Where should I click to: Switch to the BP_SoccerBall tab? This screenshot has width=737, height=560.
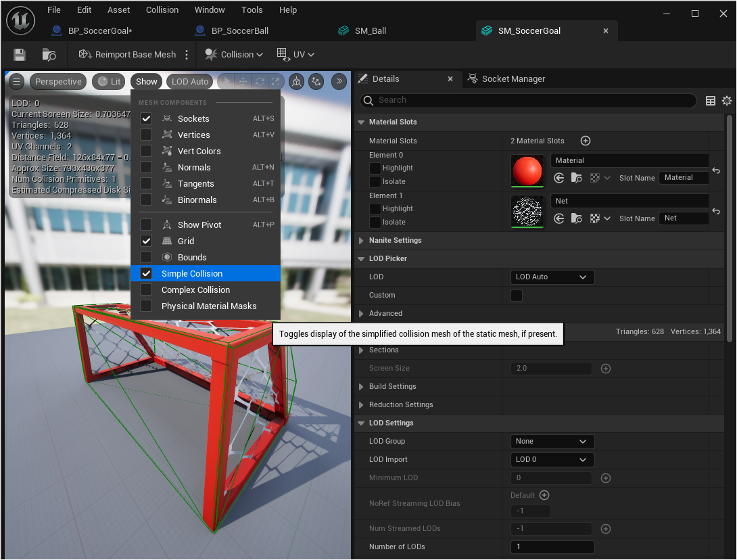pyautogui.click(x=232, y=31)
